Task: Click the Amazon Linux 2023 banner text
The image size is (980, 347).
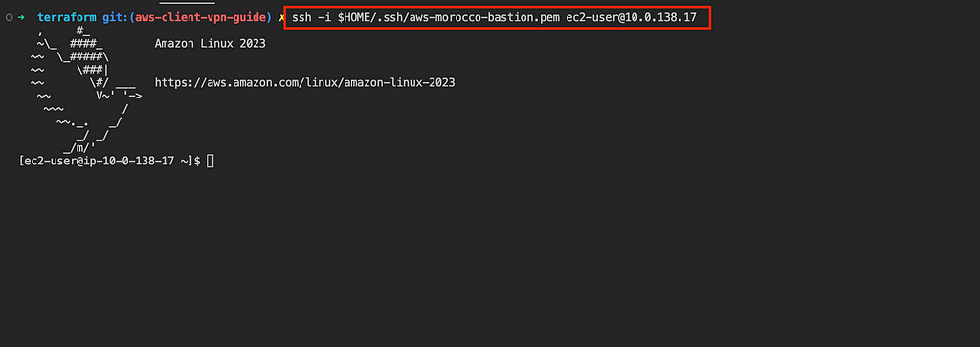Action: (x=210, y=44)
